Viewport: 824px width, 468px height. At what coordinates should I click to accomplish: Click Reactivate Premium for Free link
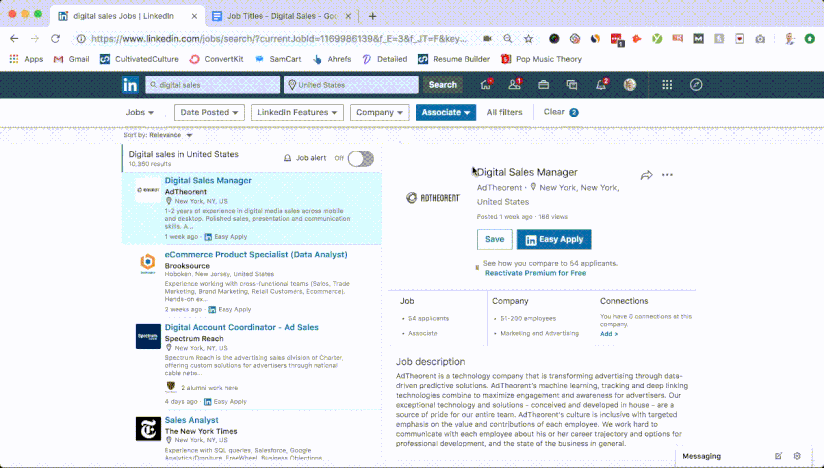[x=535, y=273]
